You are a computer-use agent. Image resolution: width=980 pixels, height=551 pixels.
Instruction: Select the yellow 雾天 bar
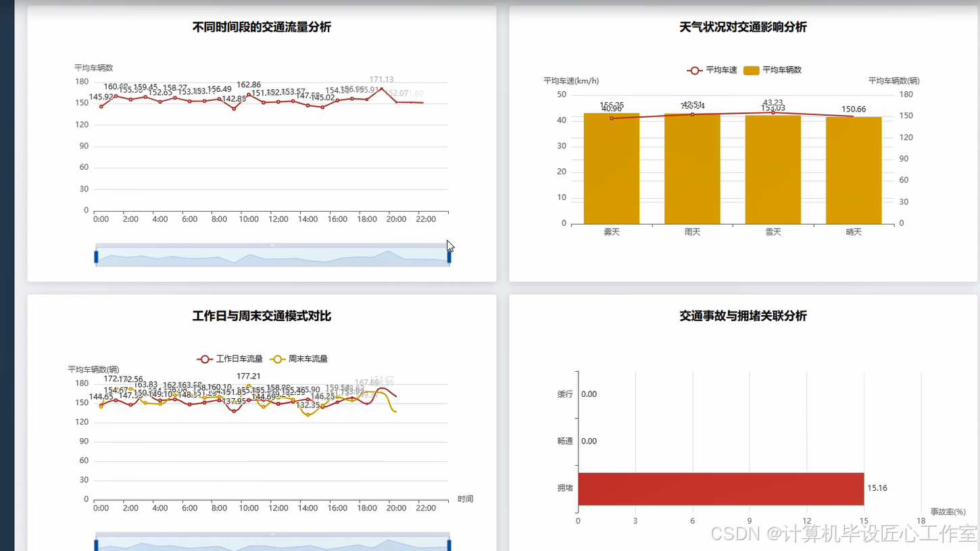pos(612,168)
